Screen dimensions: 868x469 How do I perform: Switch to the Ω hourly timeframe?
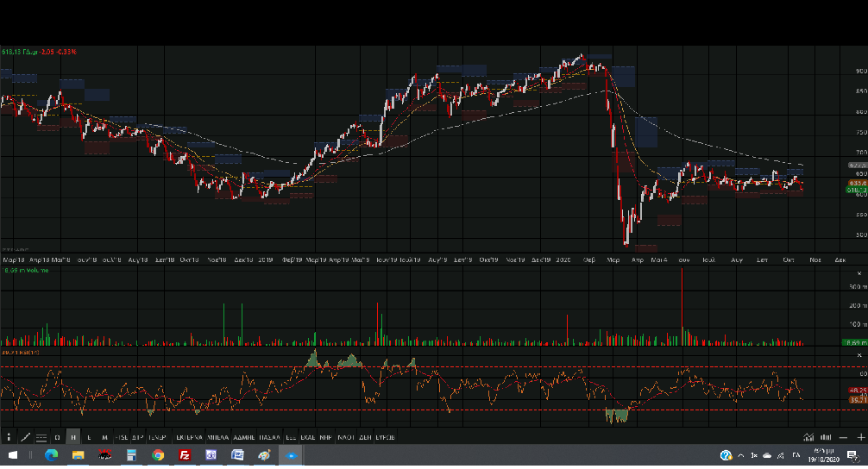pos(57,437)
